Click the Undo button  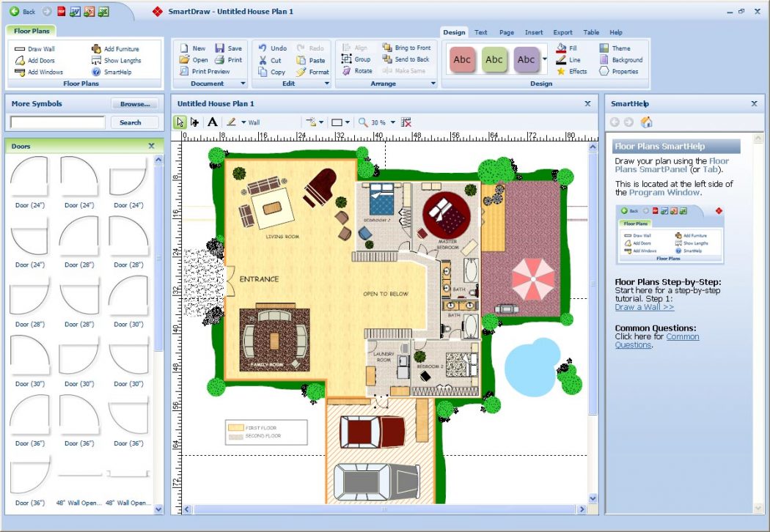273,48
